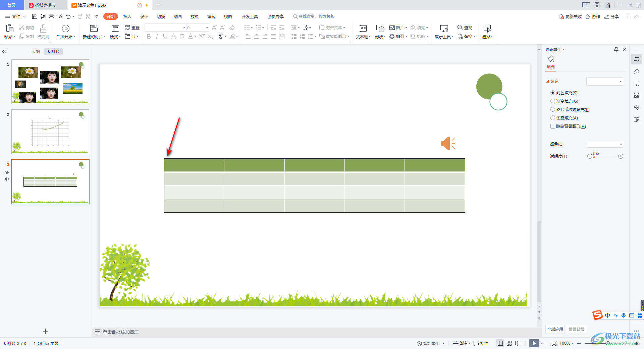Image resolution: width=644 pixels, height=349 pixels.
Task: Click the New Slide icon
Action: click(94, 28)
